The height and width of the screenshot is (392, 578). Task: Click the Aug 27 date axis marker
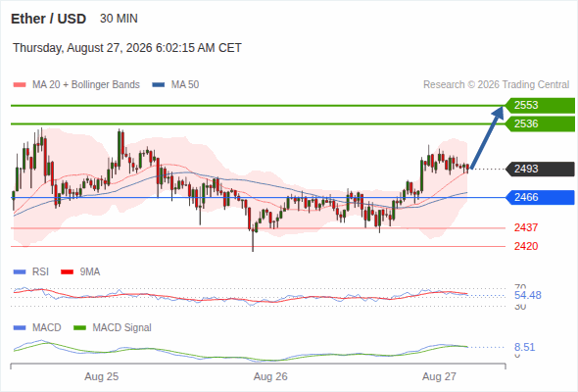point(439,376)
